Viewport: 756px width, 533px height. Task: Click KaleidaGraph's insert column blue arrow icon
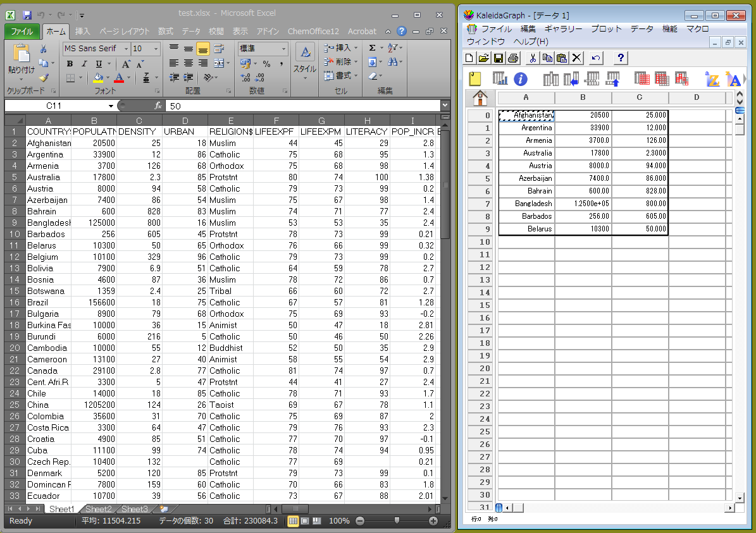pyautogui.click(x=571, y=79)
